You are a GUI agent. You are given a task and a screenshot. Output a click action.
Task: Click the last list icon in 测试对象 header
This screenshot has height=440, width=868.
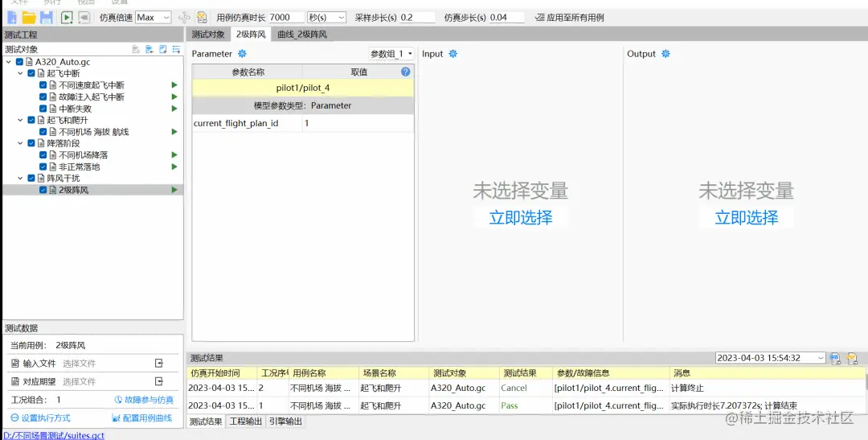(176, 49)
